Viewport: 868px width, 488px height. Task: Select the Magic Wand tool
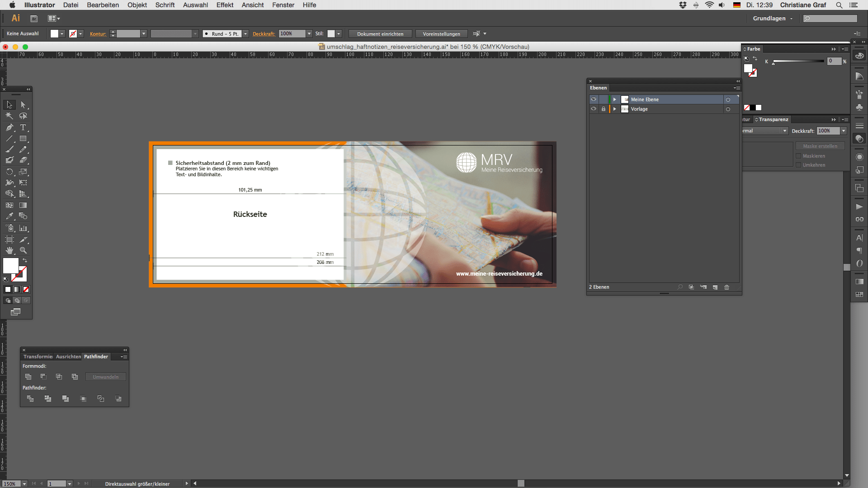[9, 116]
